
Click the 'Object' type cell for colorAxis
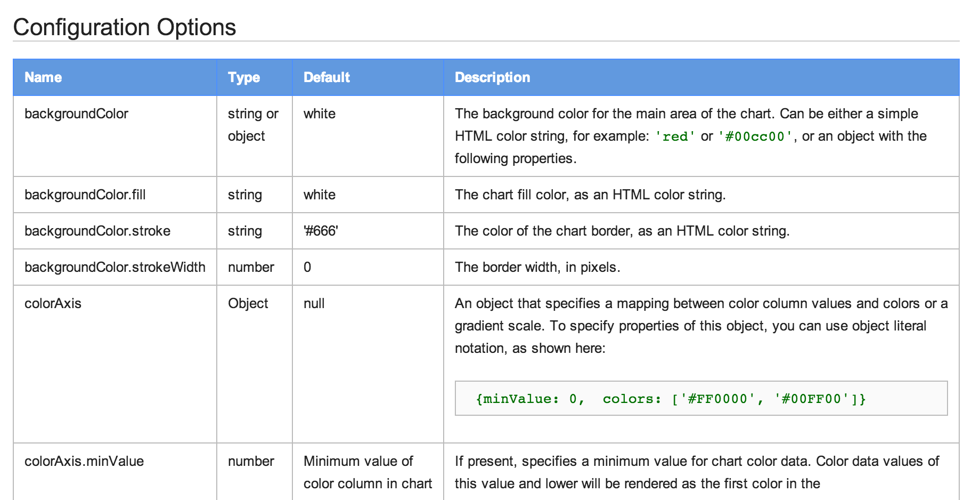pos(248,303)
